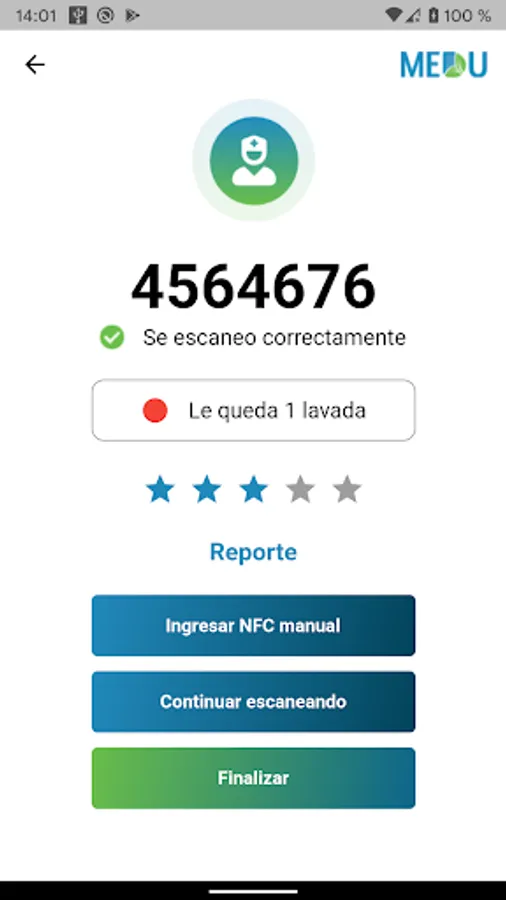
Task: Tap the medical staff avatar icon
Action: pyautogui.click(x=254, y=160)
